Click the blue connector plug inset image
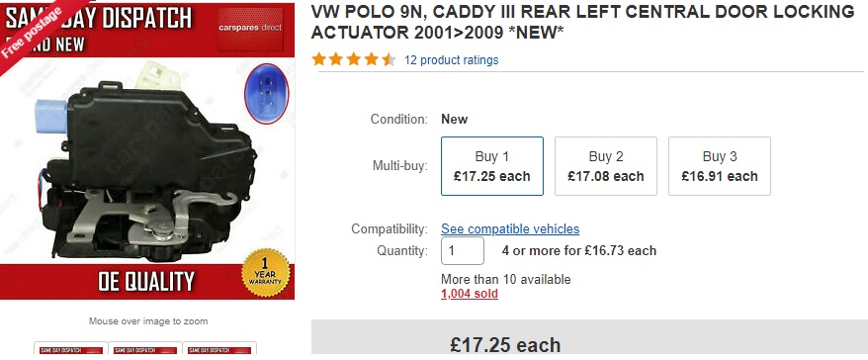The height and width of the screenshot is (360, 868). tap(266, 93)
